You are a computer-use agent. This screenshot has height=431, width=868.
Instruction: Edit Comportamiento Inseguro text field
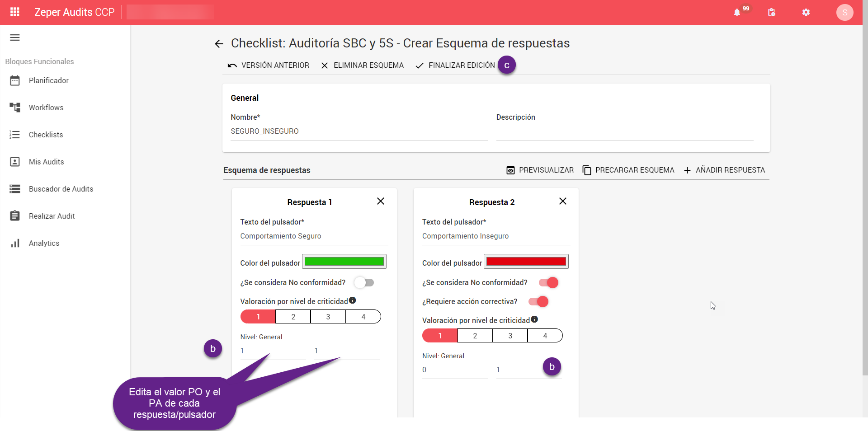click(x=496, y=236)
